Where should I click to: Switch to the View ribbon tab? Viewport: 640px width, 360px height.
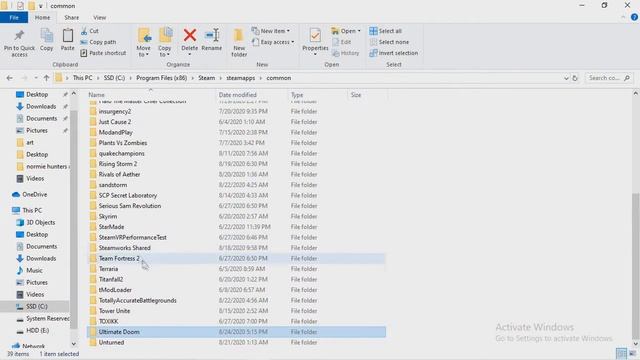[x=99, y=18]
